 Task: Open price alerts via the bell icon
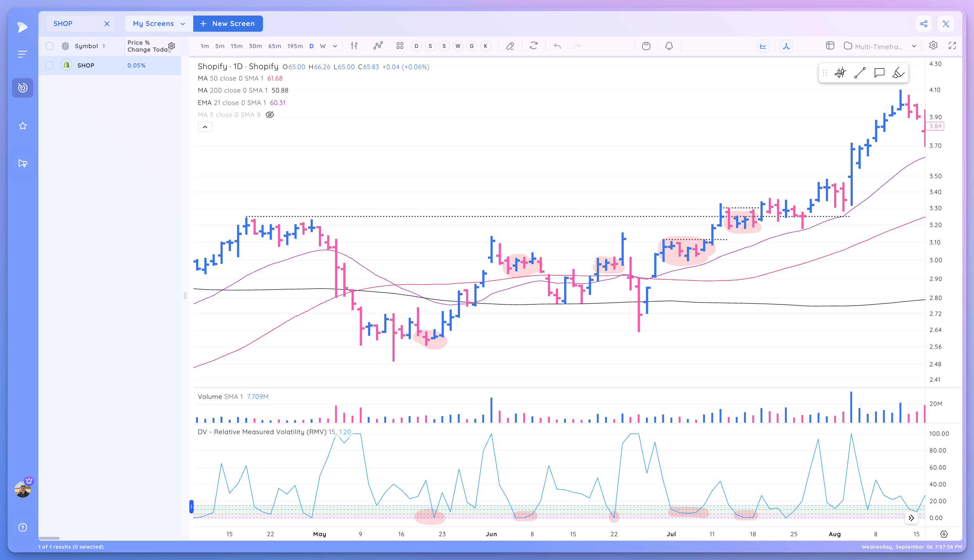pos(669,46)
